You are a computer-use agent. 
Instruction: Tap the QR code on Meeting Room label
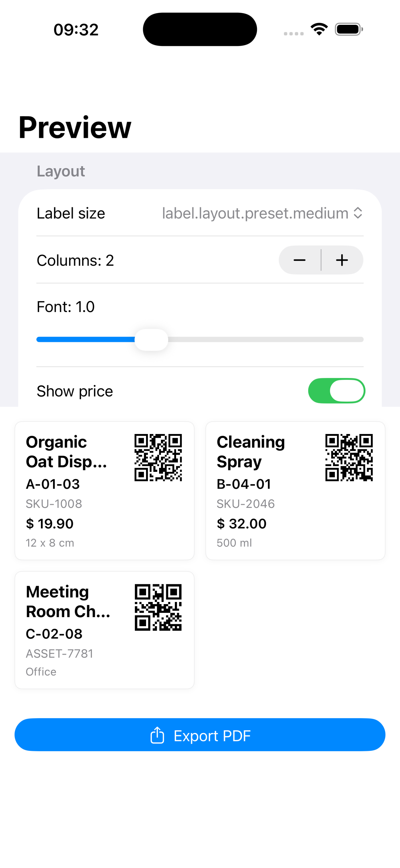pyautogui.click(x=158, y=607)
